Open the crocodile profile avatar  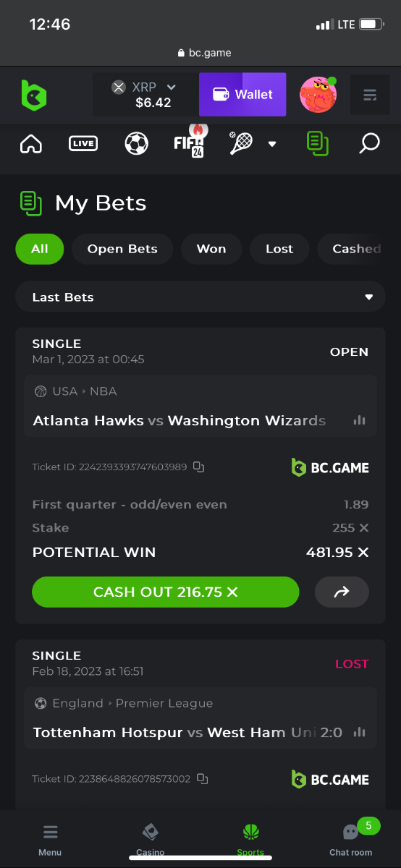(318, 95)
